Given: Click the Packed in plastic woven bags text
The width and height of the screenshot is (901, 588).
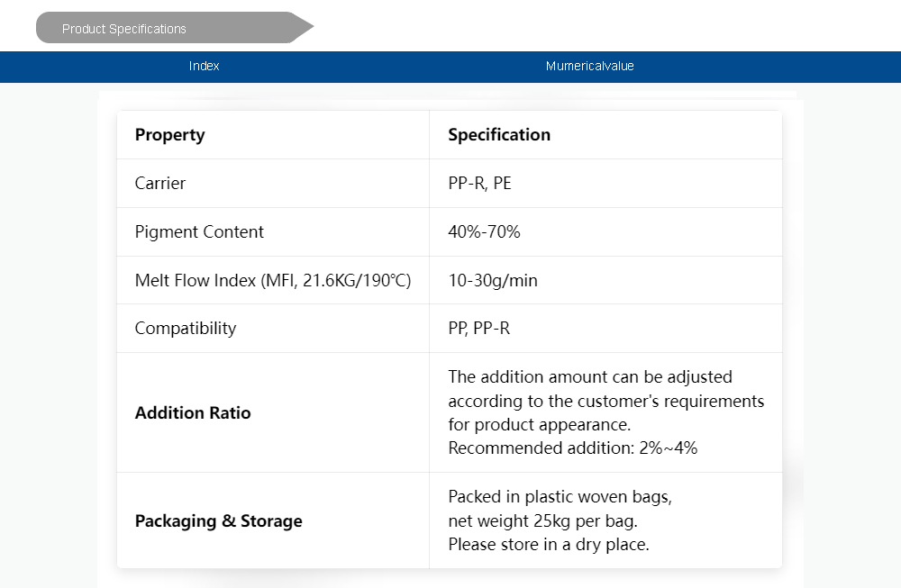Looking at the screenshot, I should click(x=560, y=497).
